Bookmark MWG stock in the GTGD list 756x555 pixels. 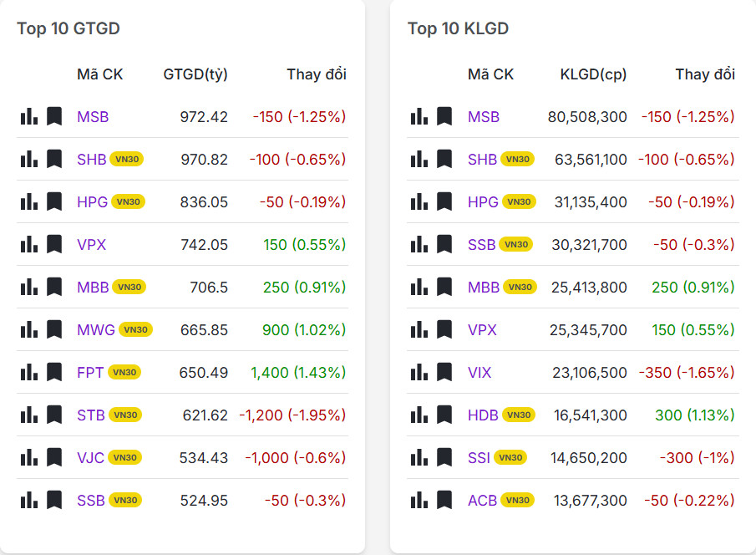click(54, 329)
